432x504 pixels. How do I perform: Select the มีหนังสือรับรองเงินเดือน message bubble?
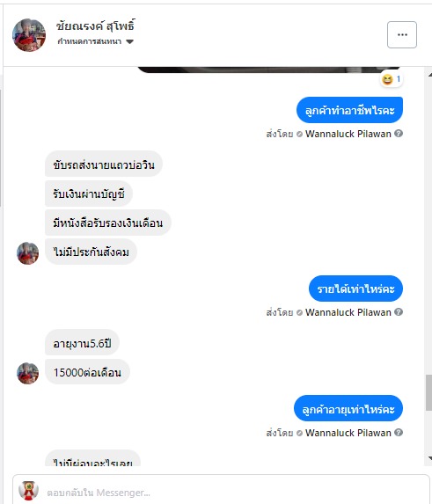pos(107,223)
